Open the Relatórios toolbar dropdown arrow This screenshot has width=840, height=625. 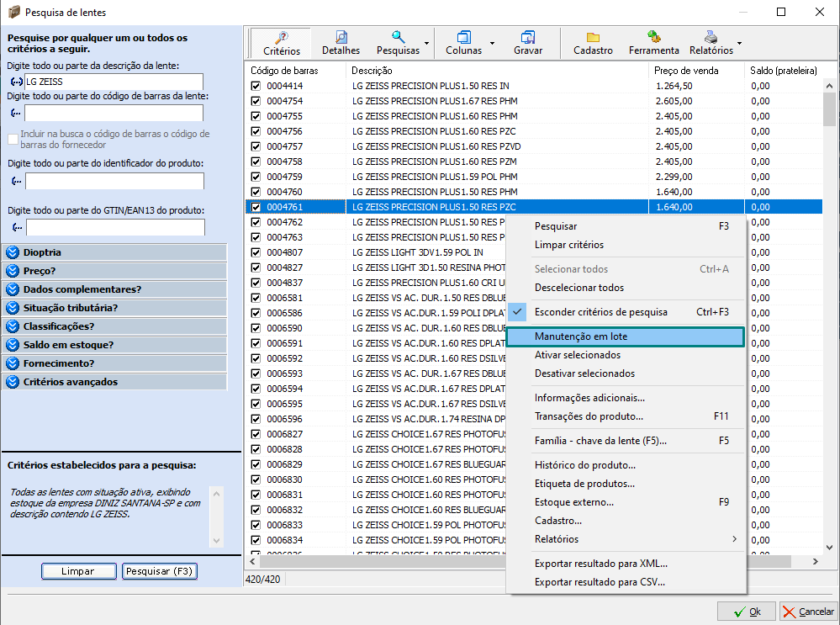click(739, 44)
